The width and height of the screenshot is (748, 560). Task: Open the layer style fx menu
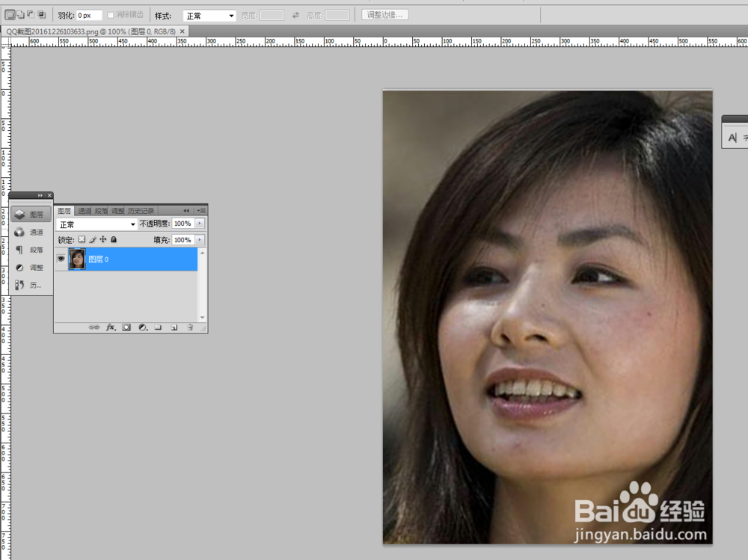[x=111, y=327]
